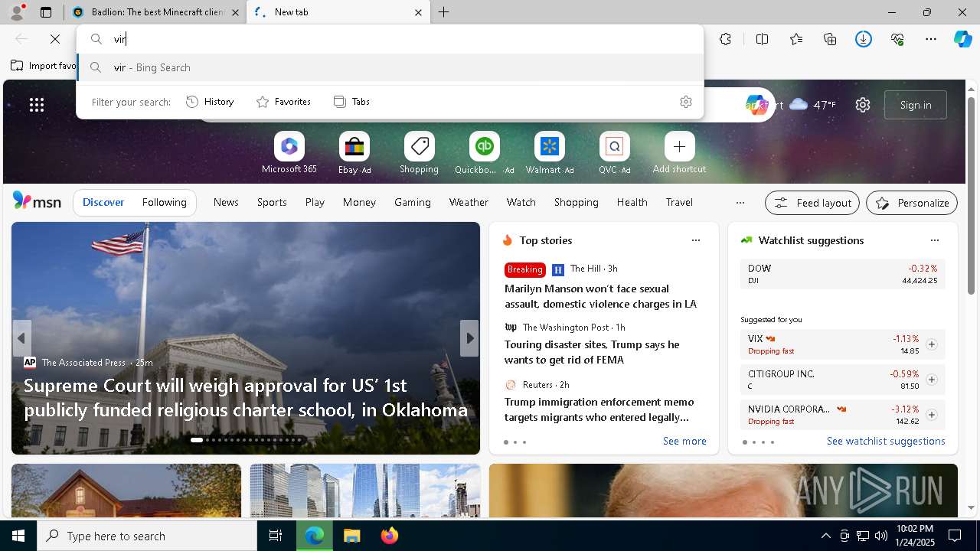Open the QVC ad shortcut

[x=615, y=153]
